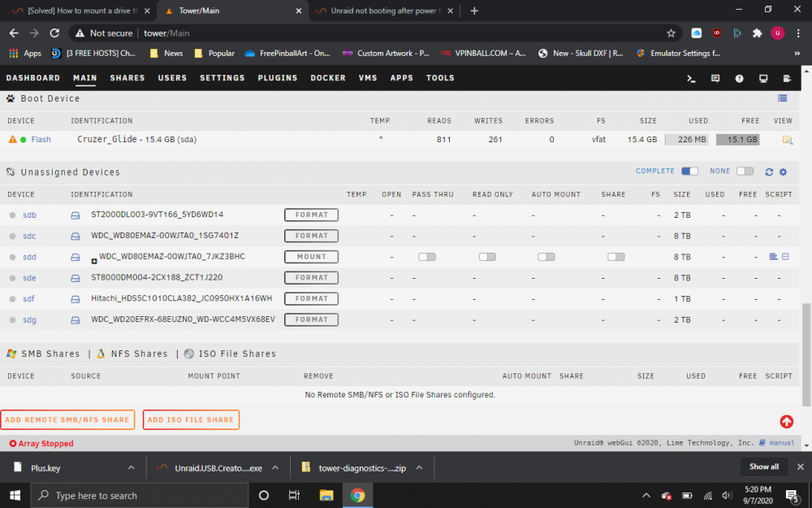
Task: Show more bookmarks with the chevron
Action: (x=797, y=54)
